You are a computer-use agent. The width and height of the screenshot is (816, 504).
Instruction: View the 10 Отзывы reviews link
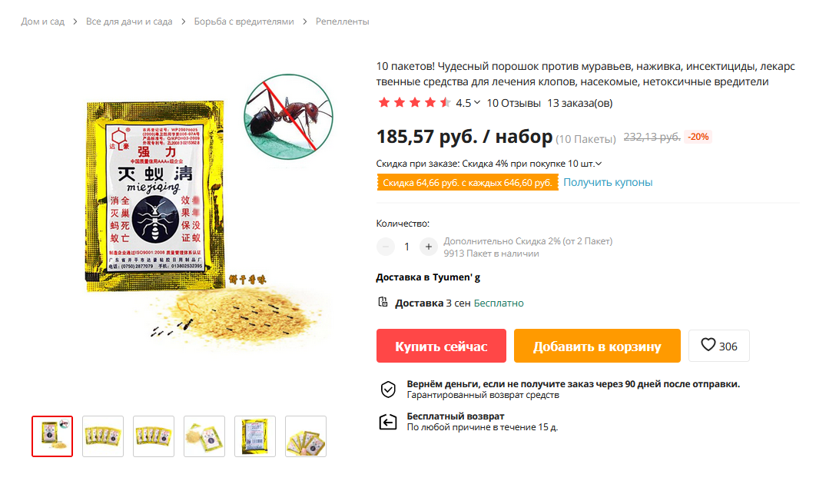point(513,103)
